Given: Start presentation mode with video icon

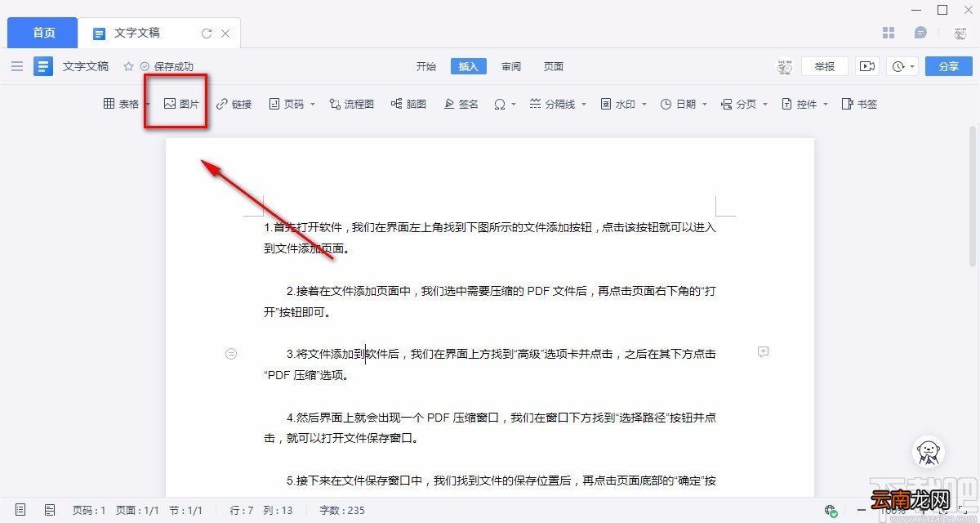Looking at the screenshot, I should pos(866,66).
